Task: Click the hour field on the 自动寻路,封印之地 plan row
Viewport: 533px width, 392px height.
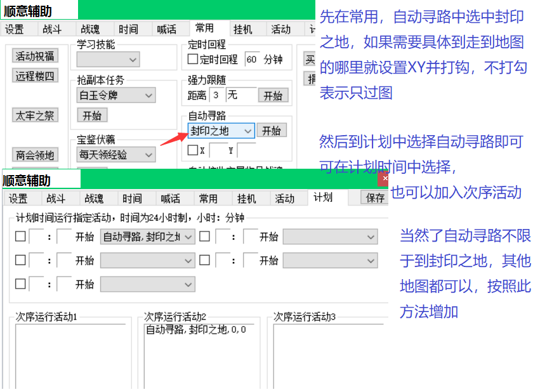Action: point(37,237)
